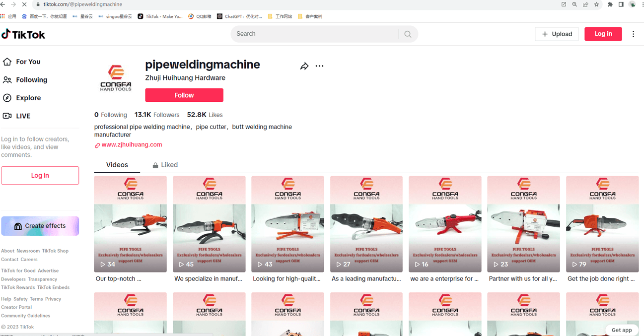644x336 pixels.
Task: Stop page loading in browser
Action: [24, 4]
